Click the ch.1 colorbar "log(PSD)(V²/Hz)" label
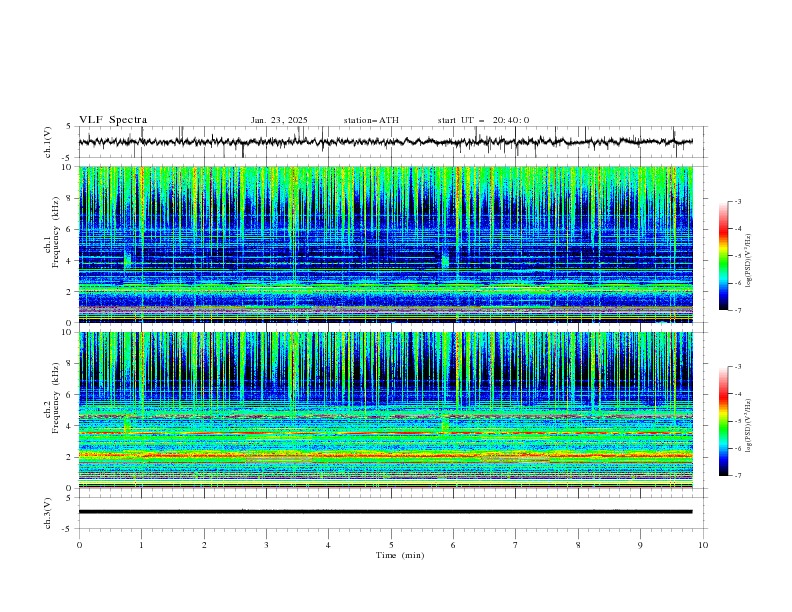The image size is (792, 612). pos(749,261)
